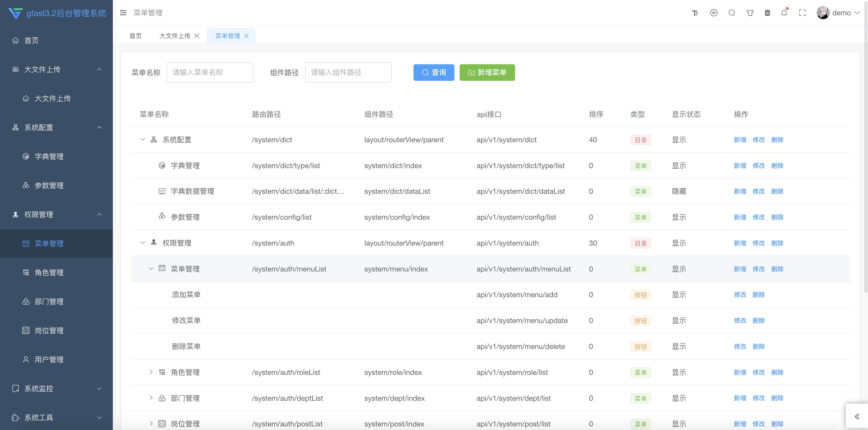The image size is (868, 430).
Task: Click the 查询 search button
Action: (x=434, y=72)
